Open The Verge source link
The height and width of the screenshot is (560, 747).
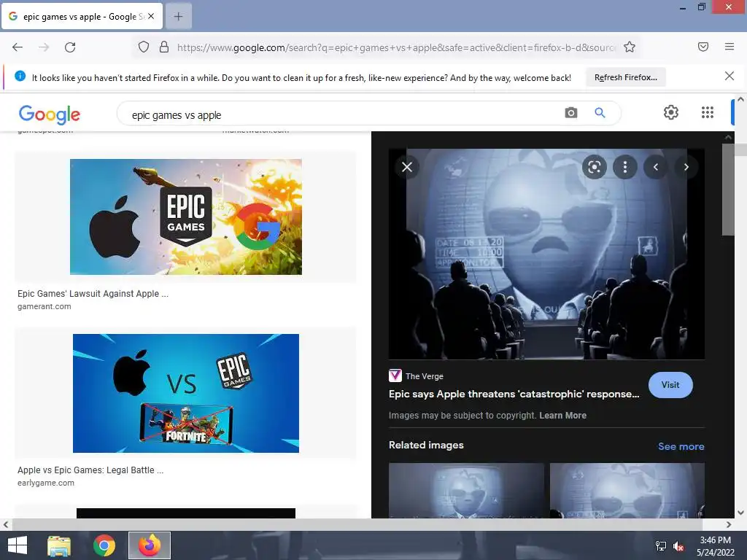(416, 376)
